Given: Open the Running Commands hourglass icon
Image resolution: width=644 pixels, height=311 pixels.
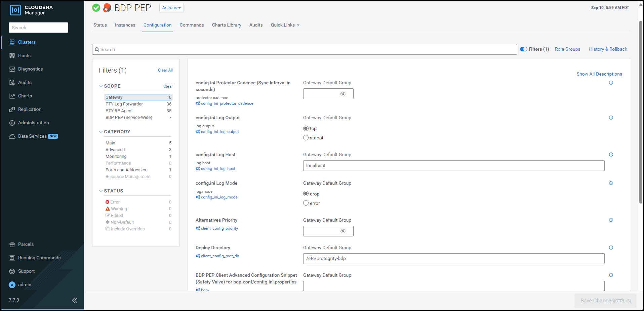Looking at the screenshot, I should click(12, 258).
